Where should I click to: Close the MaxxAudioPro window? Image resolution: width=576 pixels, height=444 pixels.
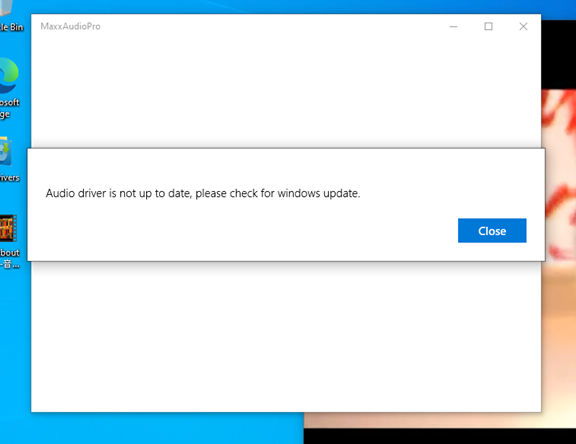(x=523, y=26)
